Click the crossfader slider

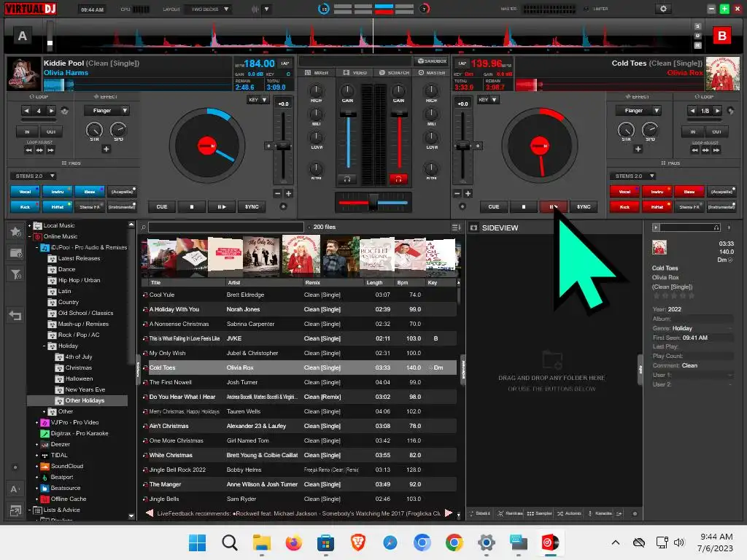pyautogui.click(x=373, y=203)
